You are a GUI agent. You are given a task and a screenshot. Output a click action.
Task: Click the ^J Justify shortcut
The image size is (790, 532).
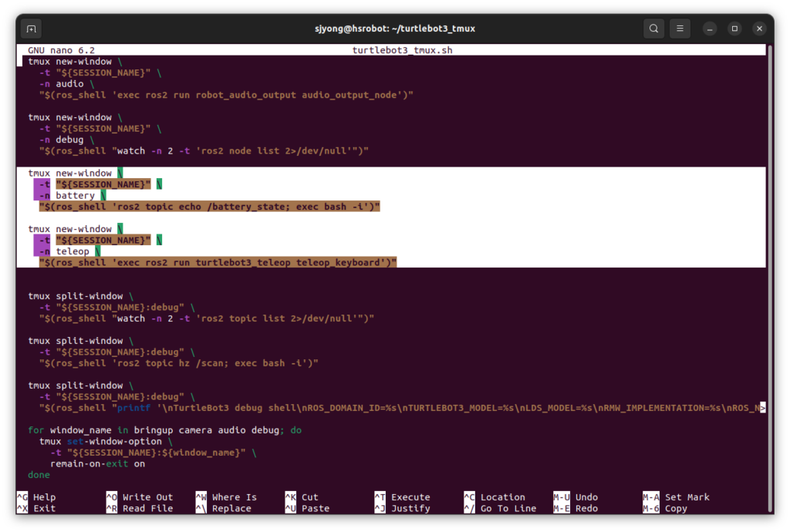(403, 508)
